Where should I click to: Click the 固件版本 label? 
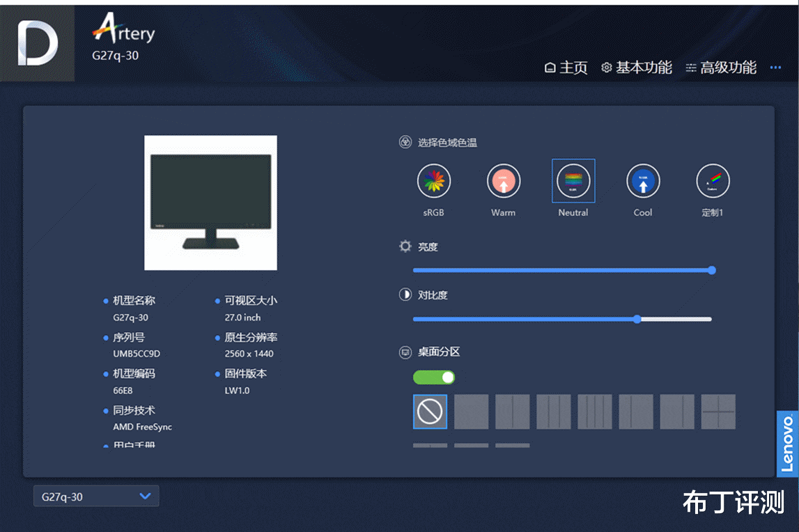click(246, 373)
